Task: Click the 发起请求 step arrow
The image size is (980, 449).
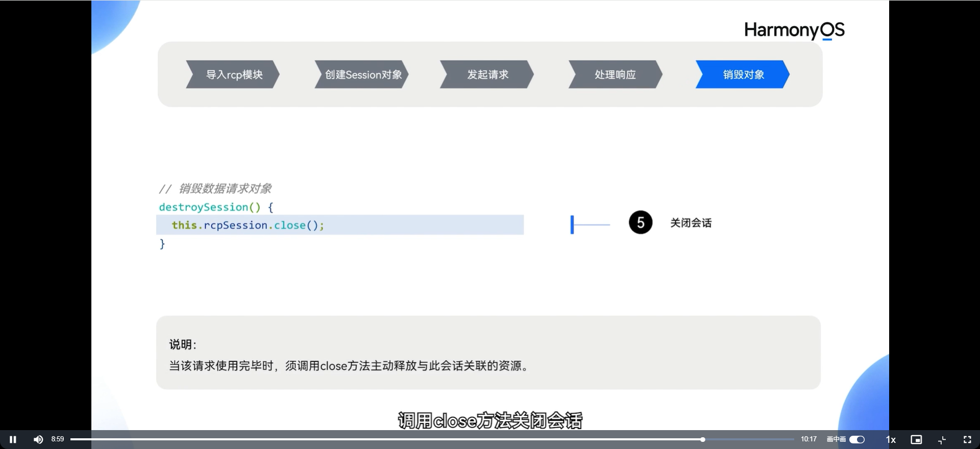Action: 487,74
